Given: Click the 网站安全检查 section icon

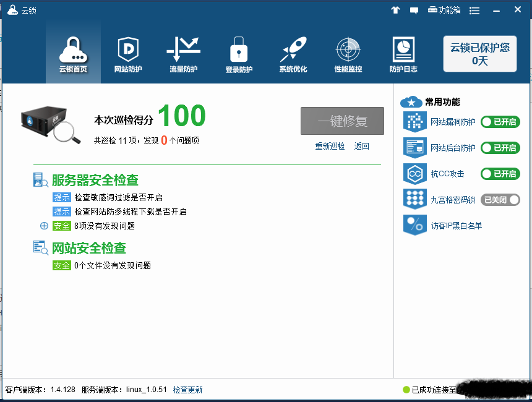Looking at the screenshot, I should (41, 247).
